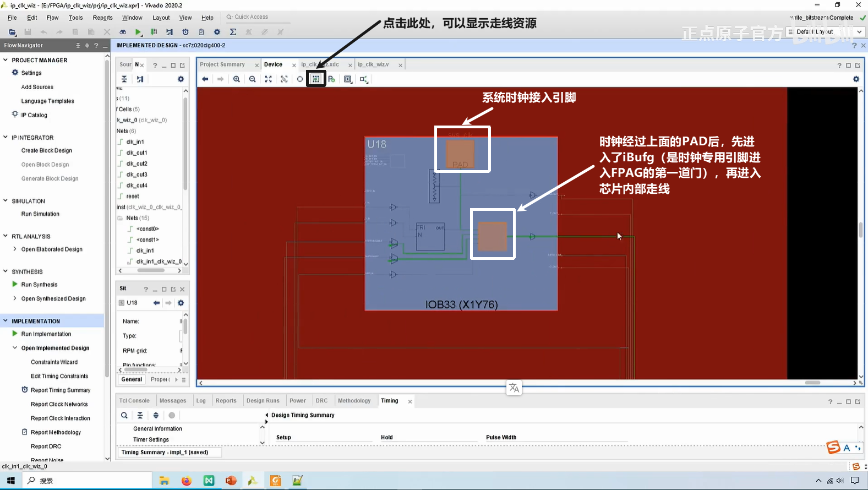Click the search icon in Timing panel
The height and width of the screenshot is (490, 868).
point(124,416)
